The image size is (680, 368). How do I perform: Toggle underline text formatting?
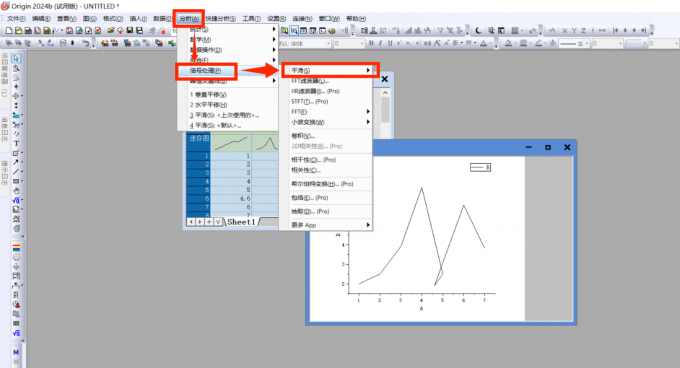(x=390, y=43)
